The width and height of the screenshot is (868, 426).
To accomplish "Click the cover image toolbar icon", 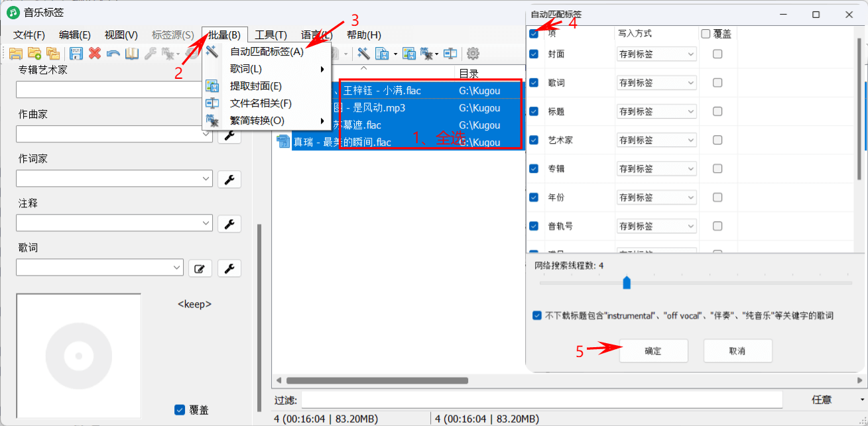I will (x=409, y=53).
